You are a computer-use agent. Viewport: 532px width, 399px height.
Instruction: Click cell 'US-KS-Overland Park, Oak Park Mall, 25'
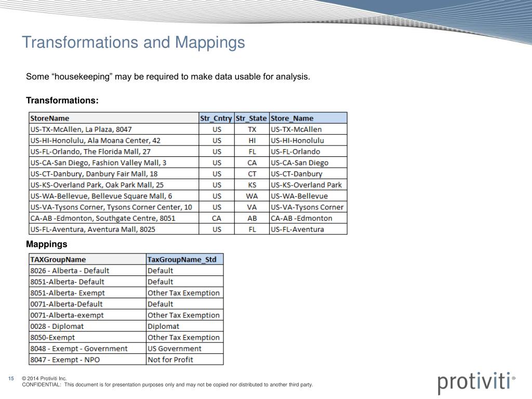click(x=114, y=185)
